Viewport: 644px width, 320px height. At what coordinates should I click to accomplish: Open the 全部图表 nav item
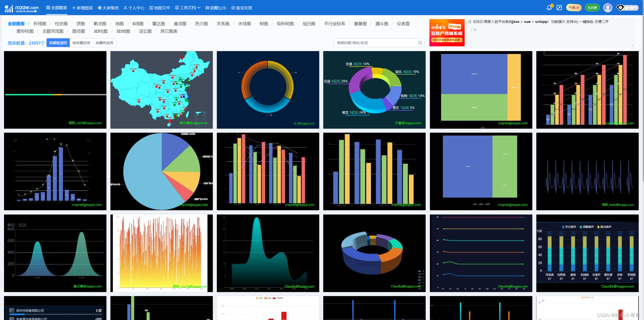[x=57, y=8]
